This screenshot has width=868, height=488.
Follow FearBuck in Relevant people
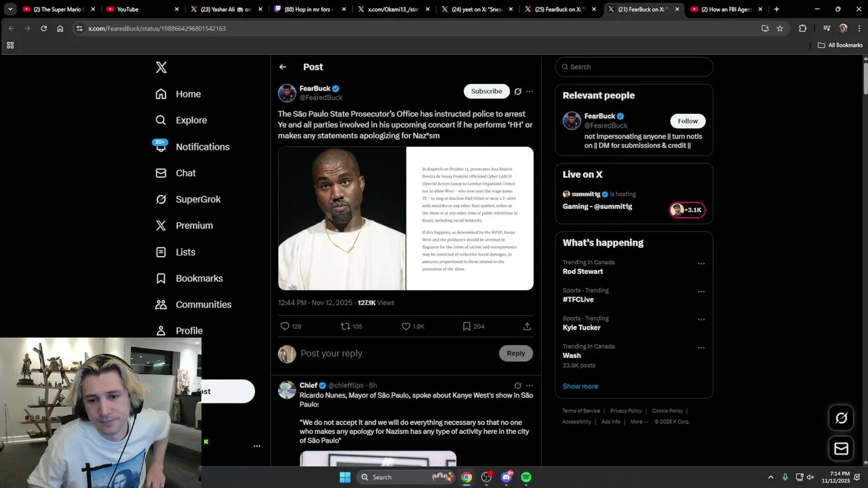click(688, 121)
